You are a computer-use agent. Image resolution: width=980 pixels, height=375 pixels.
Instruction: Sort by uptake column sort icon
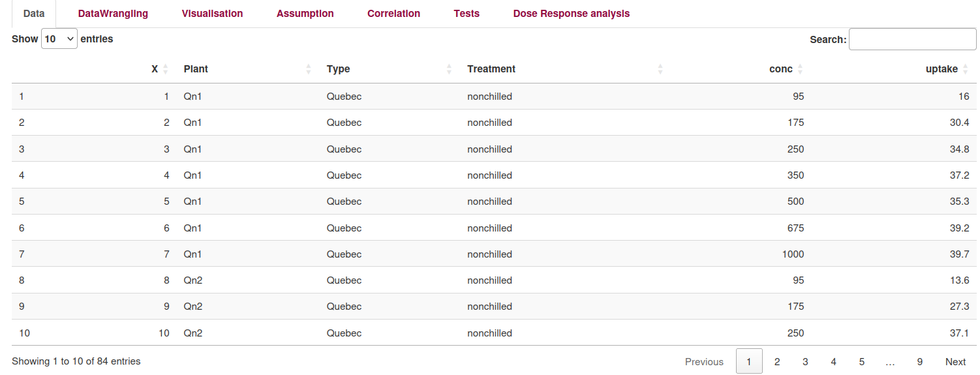pos(966,69)
